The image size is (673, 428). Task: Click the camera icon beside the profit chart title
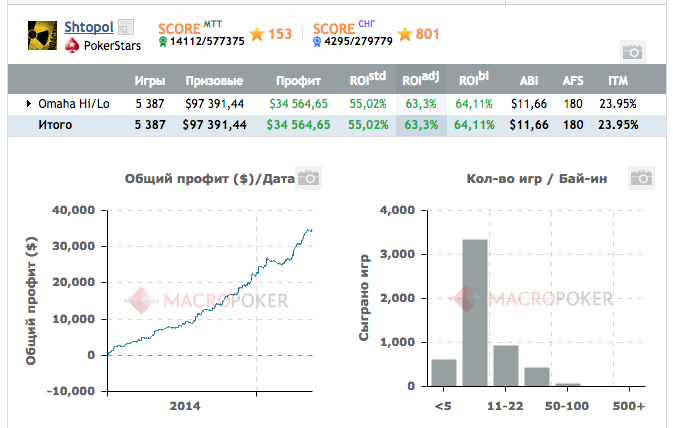pos(310,179)
